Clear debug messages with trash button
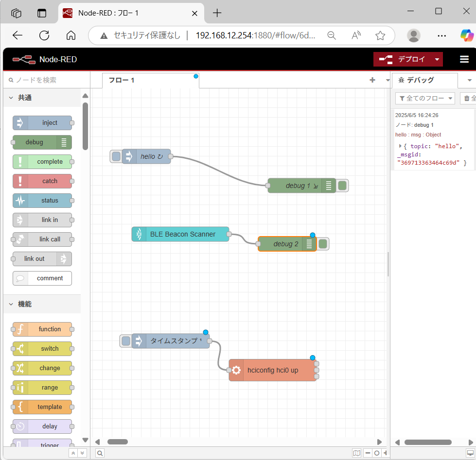Image resolution: width=476 pixels, height=460 pixels. 469,98
